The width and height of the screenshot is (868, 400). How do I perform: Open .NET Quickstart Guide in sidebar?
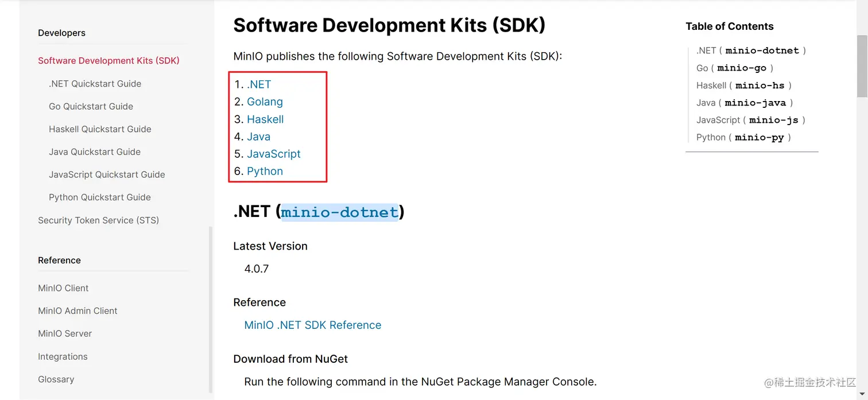tap(95, 84)
